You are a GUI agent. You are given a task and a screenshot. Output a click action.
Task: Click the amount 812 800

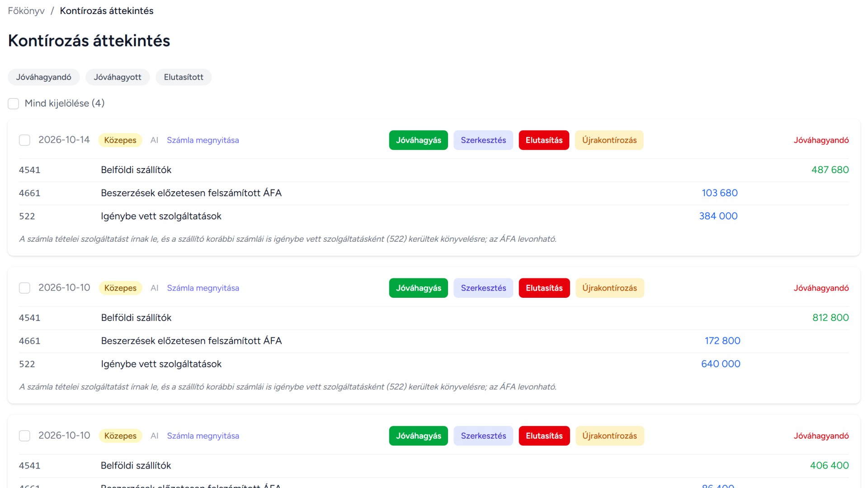[830, 318]
